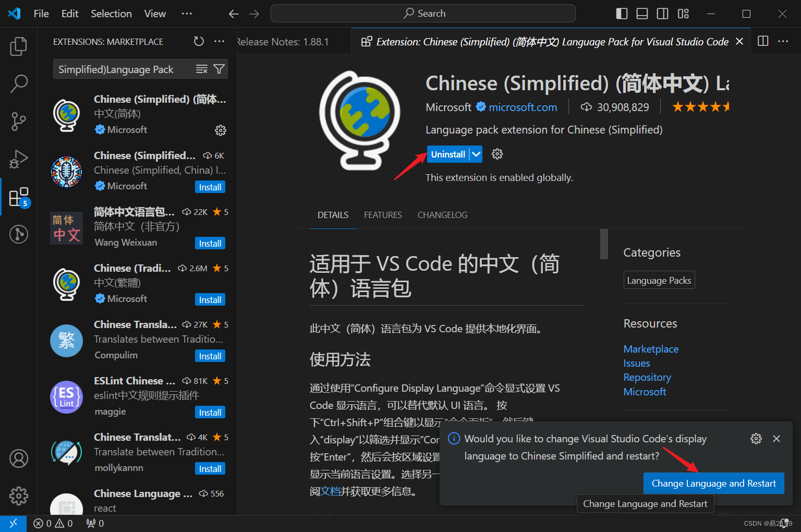Viewport: 801px width, 532px height.
Task: Open the Repository resource link
Action: pyautogui.click(x=647, y=377)
